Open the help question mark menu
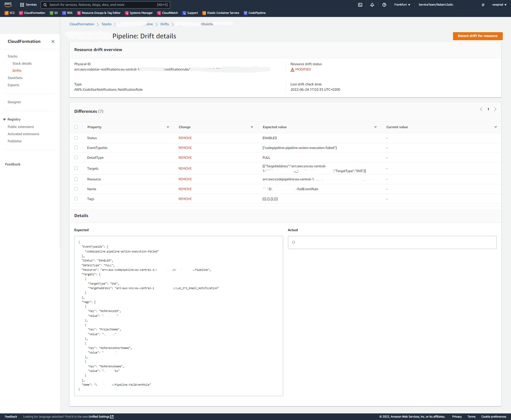Screen dimensions: 511x420 click(x=384, y=5)
